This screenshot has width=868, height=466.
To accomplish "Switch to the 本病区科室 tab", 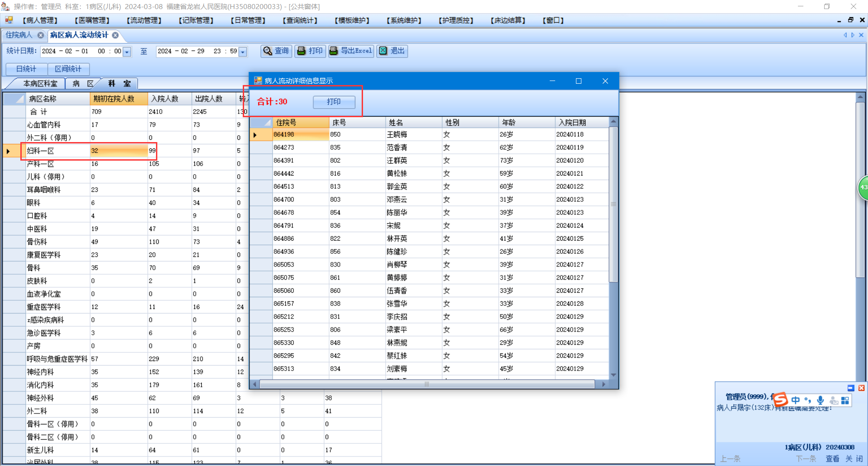I will point(40,84).
